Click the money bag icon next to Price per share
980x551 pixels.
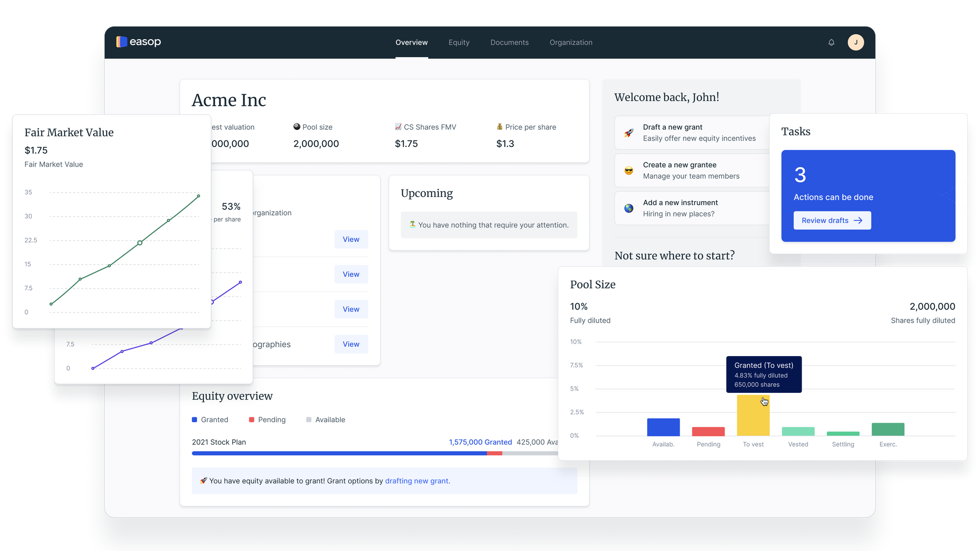click(499, 127)
